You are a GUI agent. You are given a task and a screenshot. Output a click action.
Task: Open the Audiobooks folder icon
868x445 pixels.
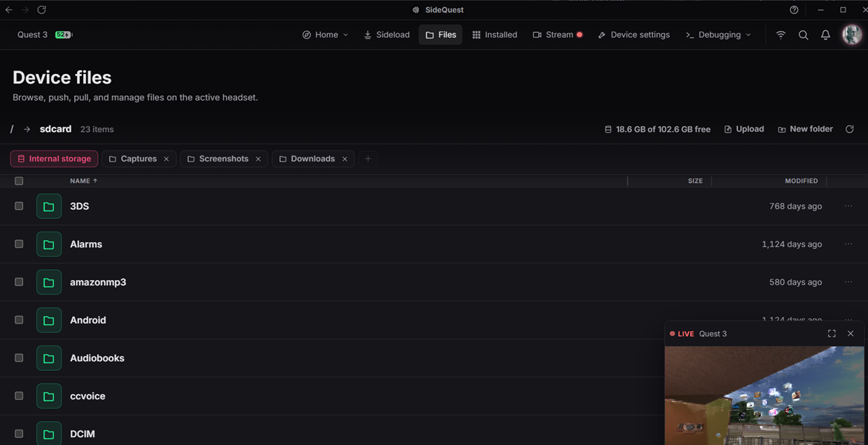coord(49,358)
